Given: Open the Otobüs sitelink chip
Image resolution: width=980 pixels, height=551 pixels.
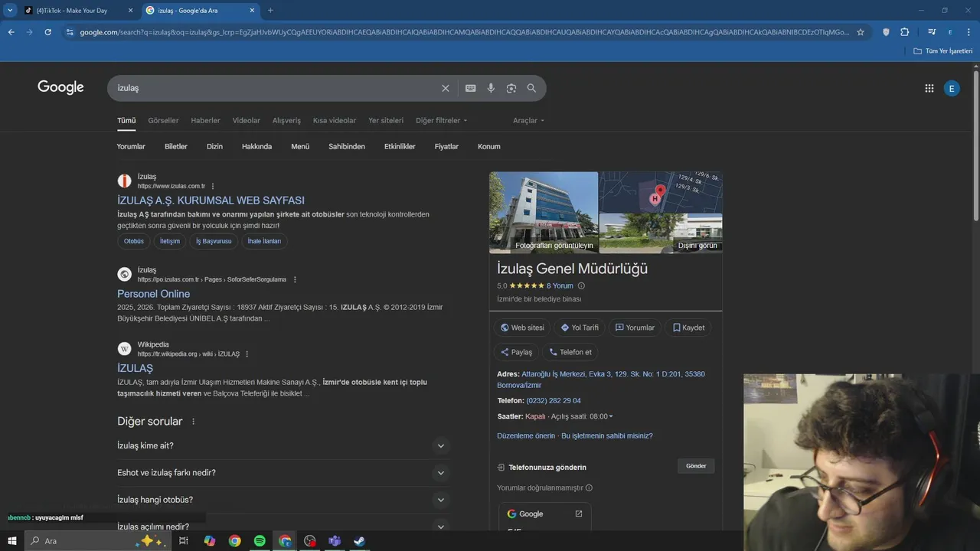Looking at the screenshot, I should [x=134, y=241].
